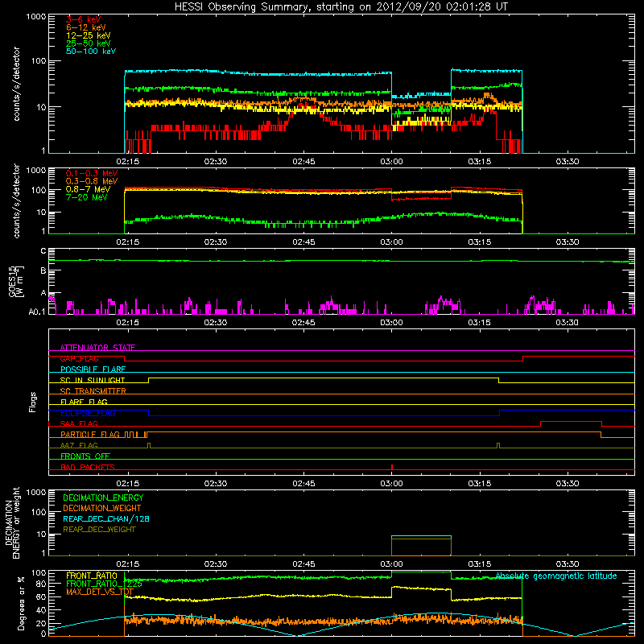Click the 02:30 tick under the flags panel

pos(216,484)
